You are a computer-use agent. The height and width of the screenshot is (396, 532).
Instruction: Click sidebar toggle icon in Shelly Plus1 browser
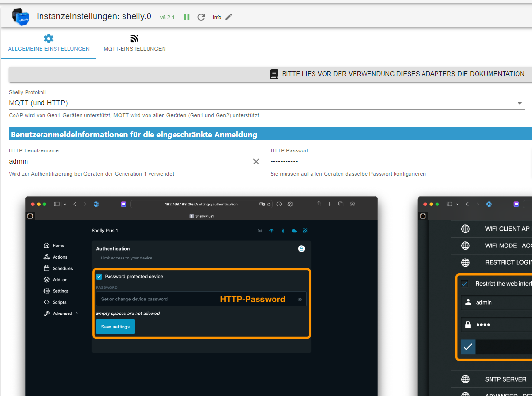pos(56,204)
